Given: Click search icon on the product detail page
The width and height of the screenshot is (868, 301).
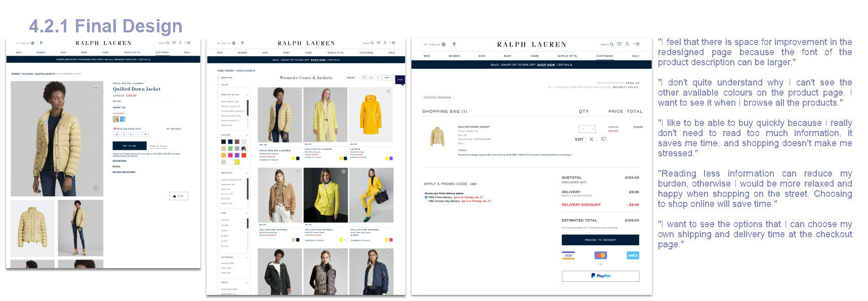Looking at the screenshot, I should point(168,43).
